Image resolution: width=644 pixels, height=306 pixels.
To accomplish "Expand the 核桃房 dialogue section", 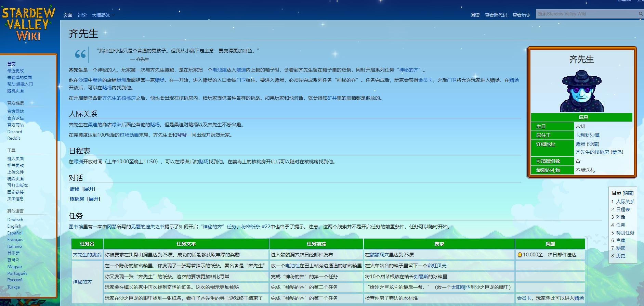I will coord(94,199).
